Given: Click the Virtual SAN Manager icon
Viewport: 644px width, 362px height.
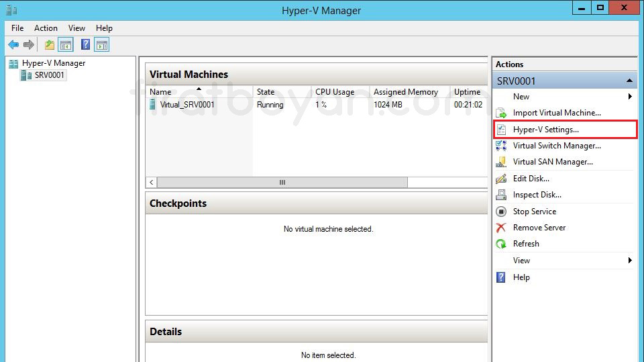Looking at the screenshot, I should point(501,162).
